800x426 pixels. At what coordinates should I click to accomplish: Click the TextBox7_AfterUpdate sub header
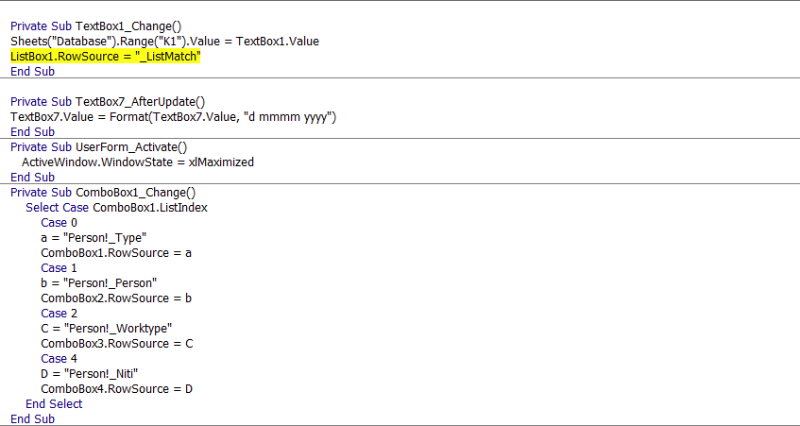point(107,101)
